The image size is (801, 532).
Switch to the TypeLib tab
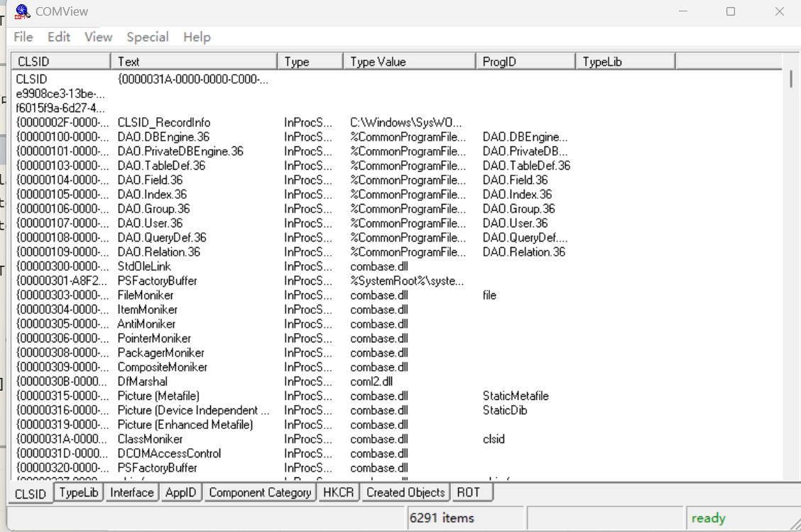(79, 492)
